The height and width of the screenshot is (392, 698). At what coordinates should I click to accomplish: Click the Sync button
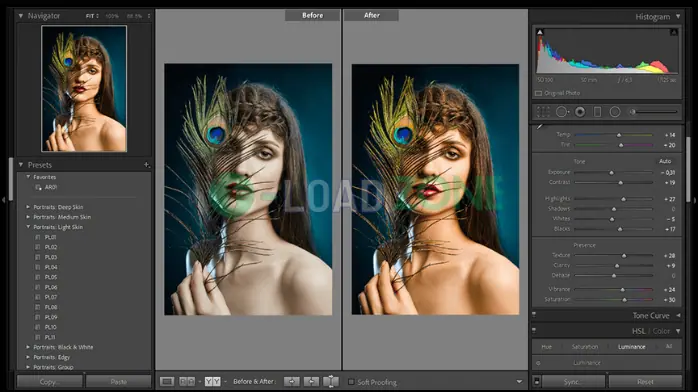click(x=573, y=381)
